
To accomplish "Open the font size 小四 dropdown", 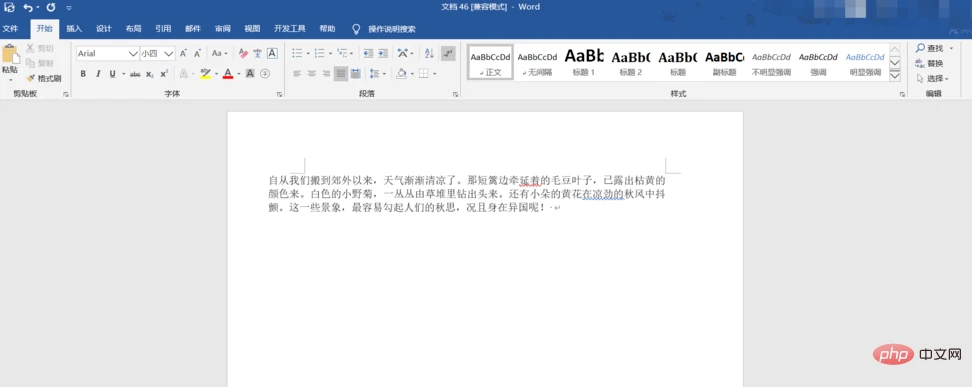I will pos(169,54).
